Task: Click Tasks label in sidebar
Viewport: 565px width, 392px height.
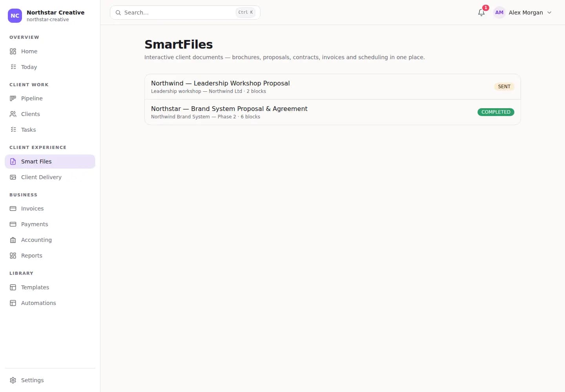Action: [28, 130]
